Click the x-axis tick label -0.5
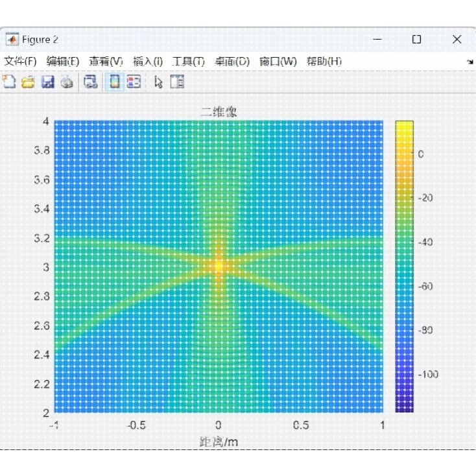The image size is (476, 476). [136, 425]
